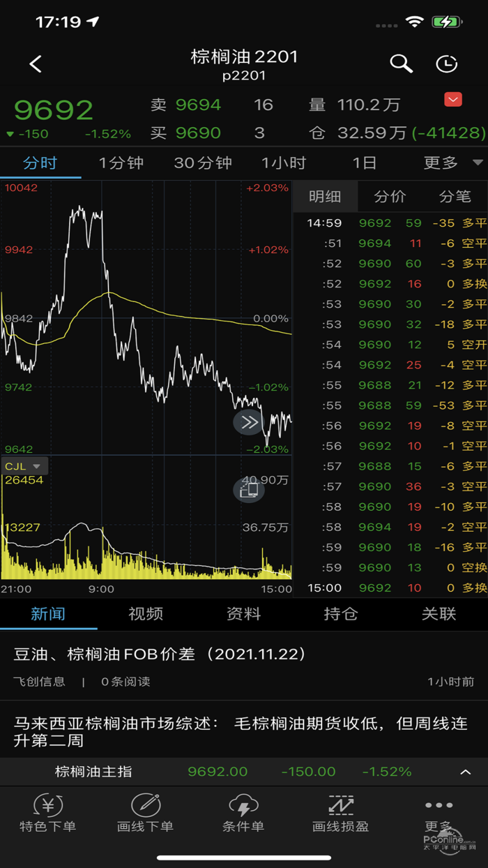This screenshot has height=868, width=488.
Task: Open the price alert clock icon
Action: (447, 63)
